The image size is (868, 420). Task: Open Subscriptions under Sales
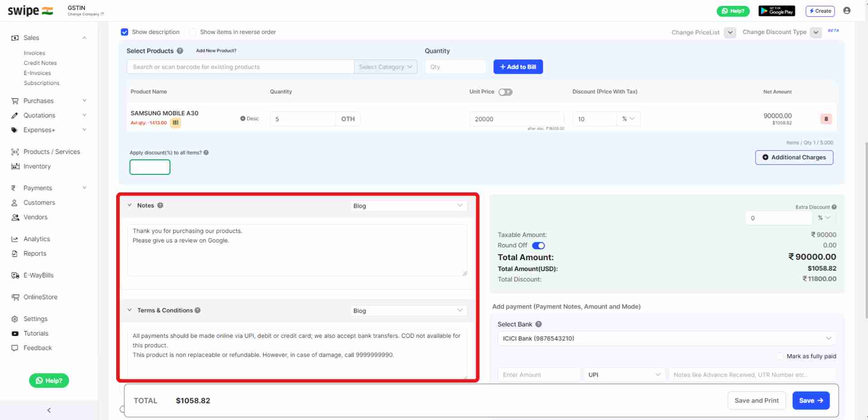click(x=42, y=83)
